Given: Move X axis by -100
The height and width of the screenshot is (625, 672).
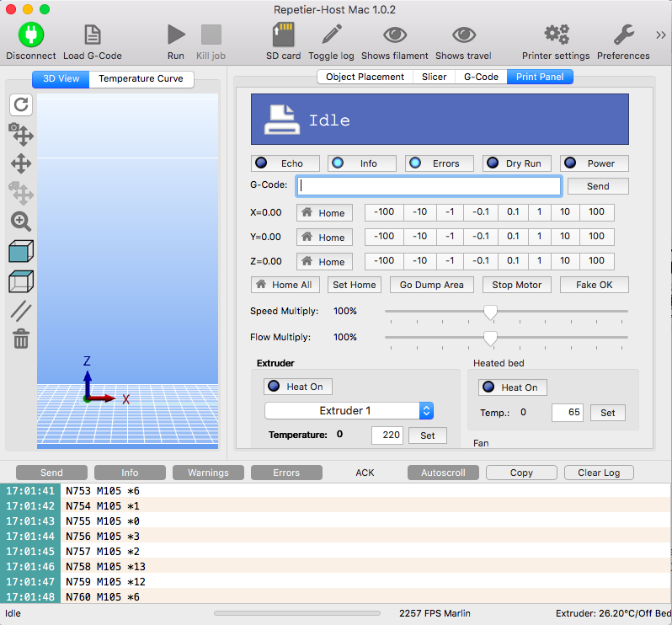Looking at the screenshot, I should coord(384,212).
